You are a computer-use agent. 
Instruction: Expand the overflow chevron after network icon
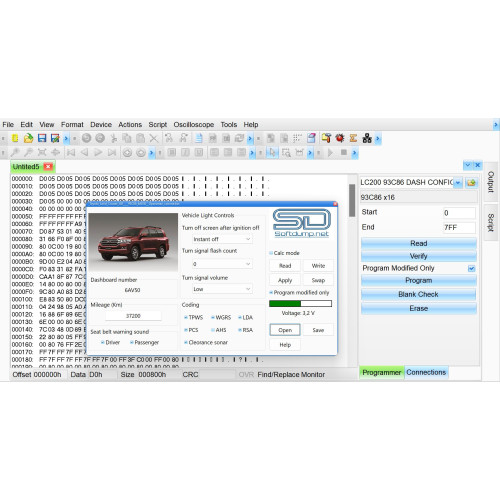(x=378, y=138)
